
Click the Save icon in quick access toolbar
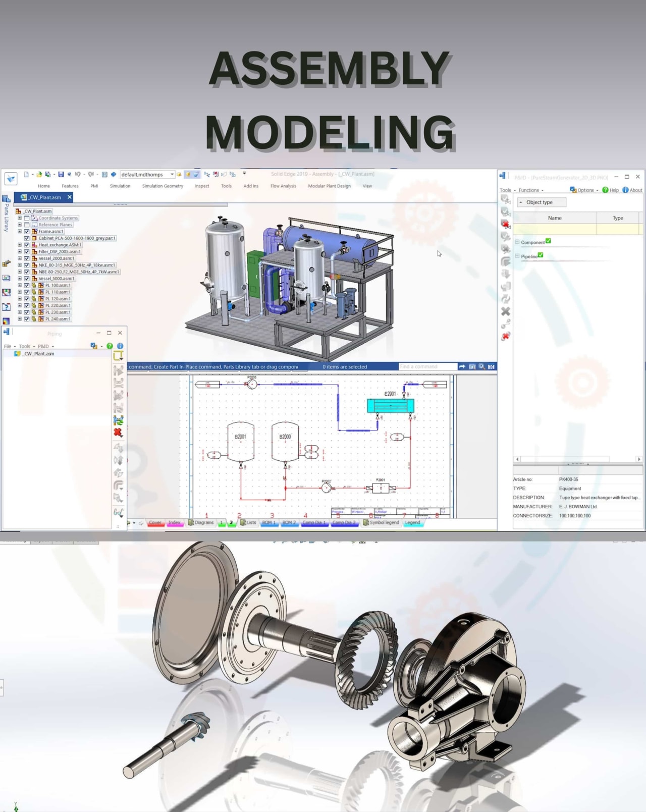pyautogui.click(x=61, y=175)
